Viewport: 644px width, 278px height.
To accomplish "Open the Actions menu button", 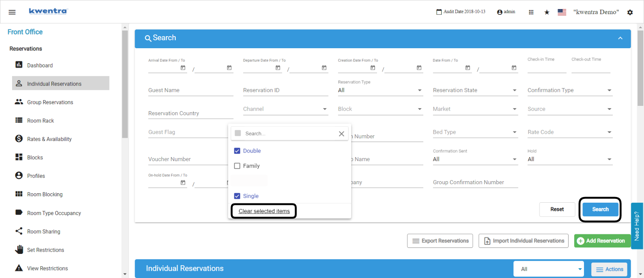I will coord(609,269).
